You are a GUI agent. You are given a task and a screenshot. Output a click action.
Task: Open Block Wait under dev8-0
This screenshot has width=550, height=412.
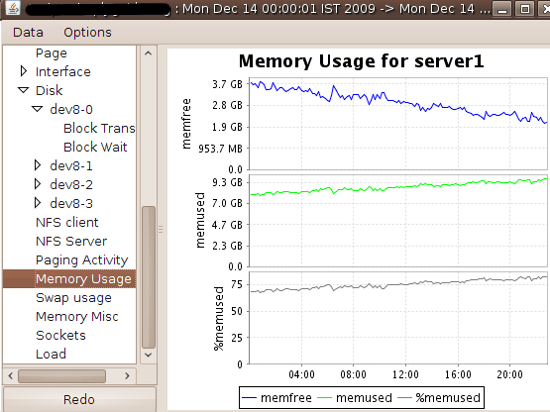click(x=95, y=147)
